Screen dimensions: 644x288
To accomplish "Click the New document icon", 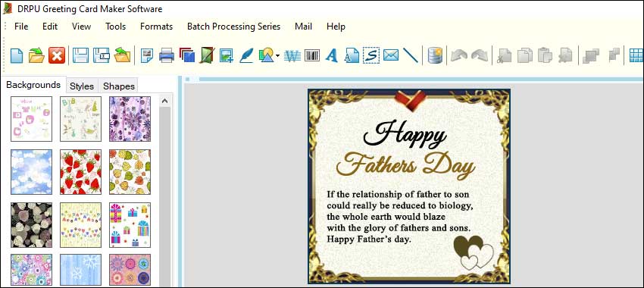I will [17, 55].
